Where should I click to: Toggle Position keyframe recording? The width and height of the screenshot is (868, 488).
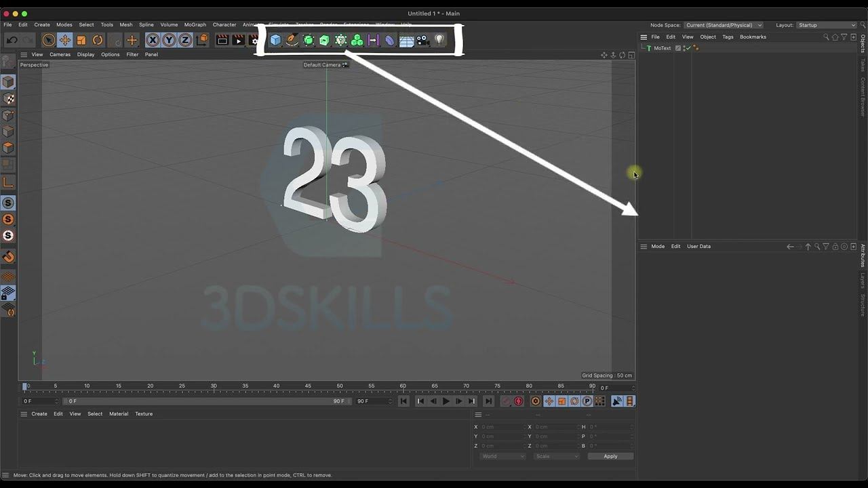(549, 401)
